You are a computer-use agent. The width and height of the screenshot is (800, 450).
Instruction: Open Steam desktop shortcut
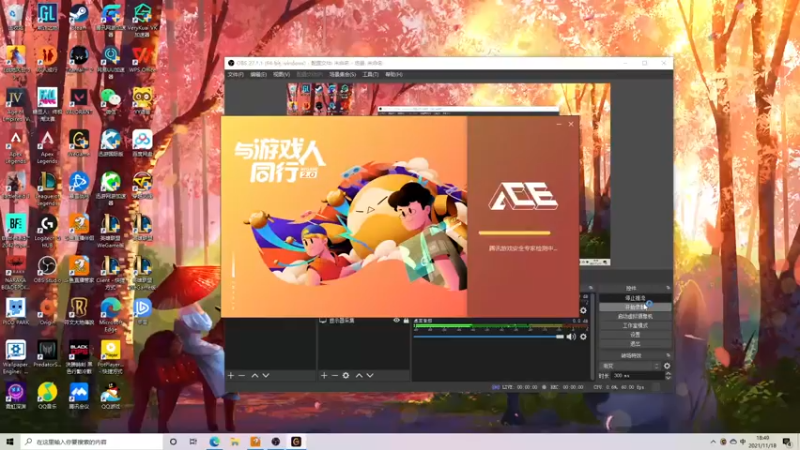[x=79, y=17]
